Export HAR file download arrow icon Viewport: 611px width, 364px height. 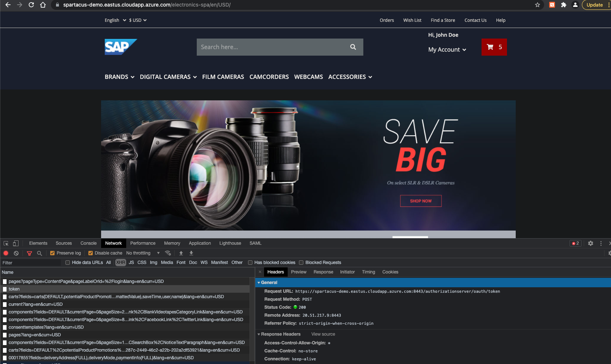click(191, 253)
